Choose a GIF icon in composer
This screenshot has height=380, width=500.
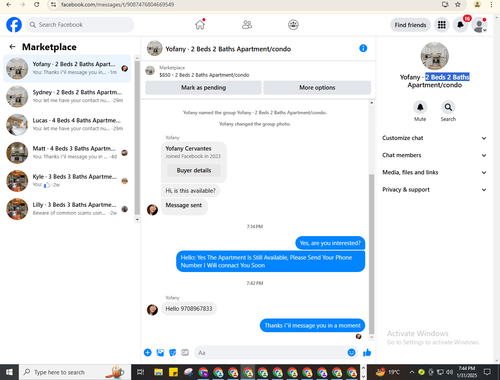185,352
